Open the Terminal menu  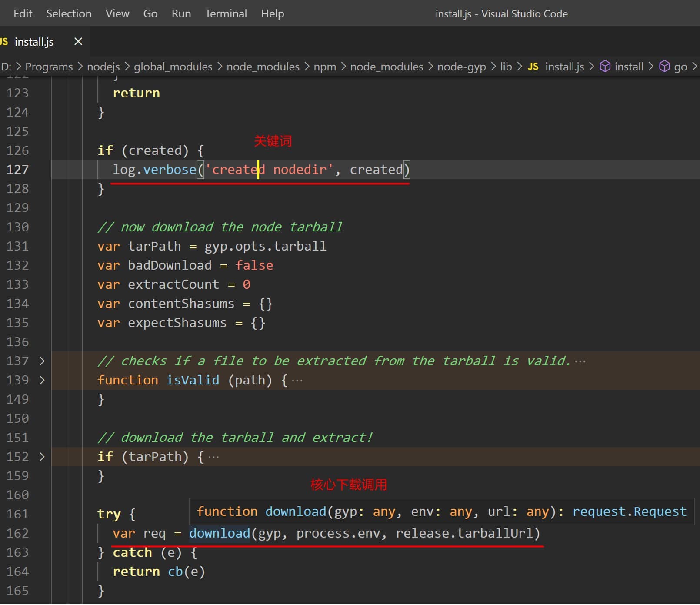[x=226, y=13]
